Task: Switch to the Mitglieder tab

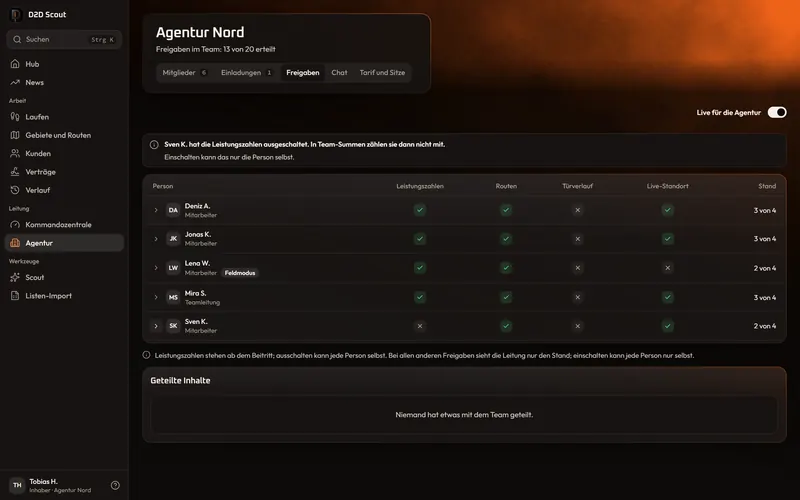Action: (185, 72)
